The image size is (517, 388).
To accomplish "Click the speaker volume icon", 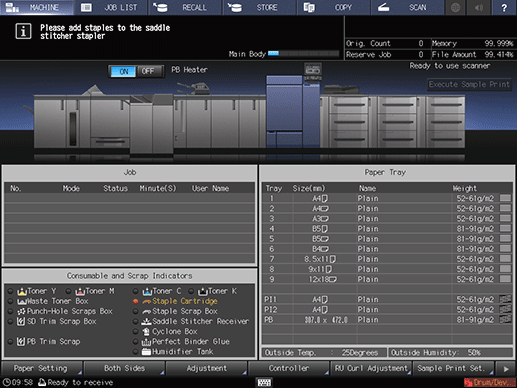I will tap(479, 7).
